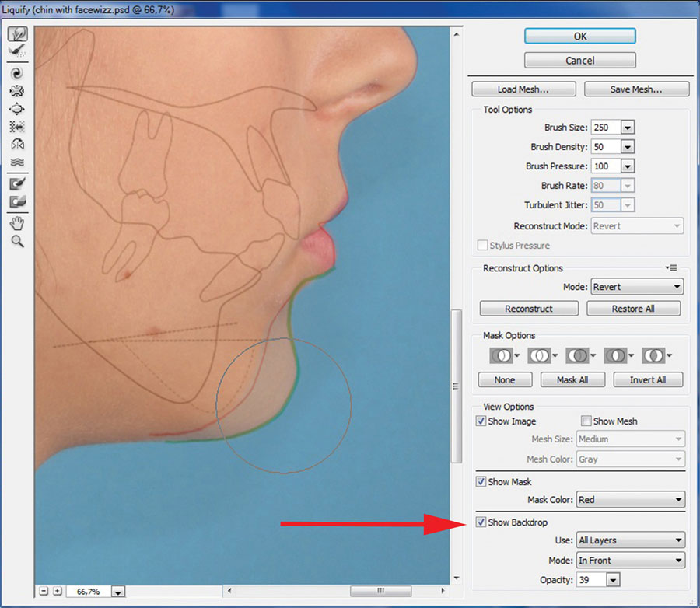Click the Load Mesh button
Viewport: 700px width, 608px height.
click(x=524, y=89)
